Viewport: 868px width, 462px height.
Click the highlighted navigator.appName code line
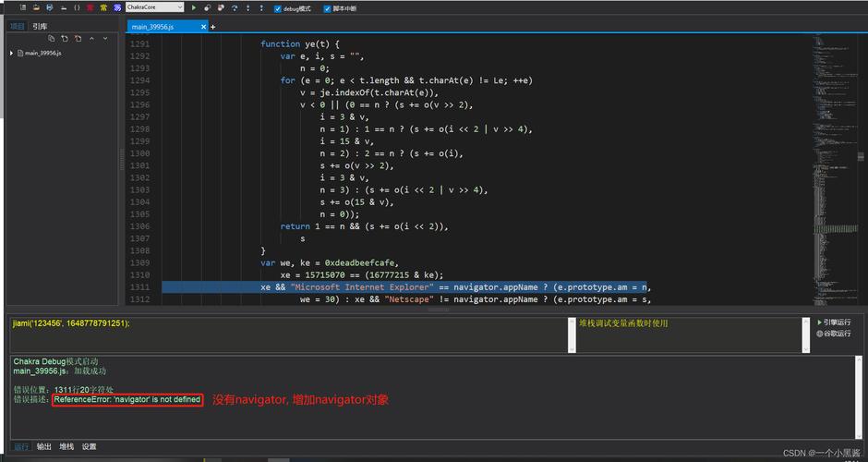click(404, 287)
